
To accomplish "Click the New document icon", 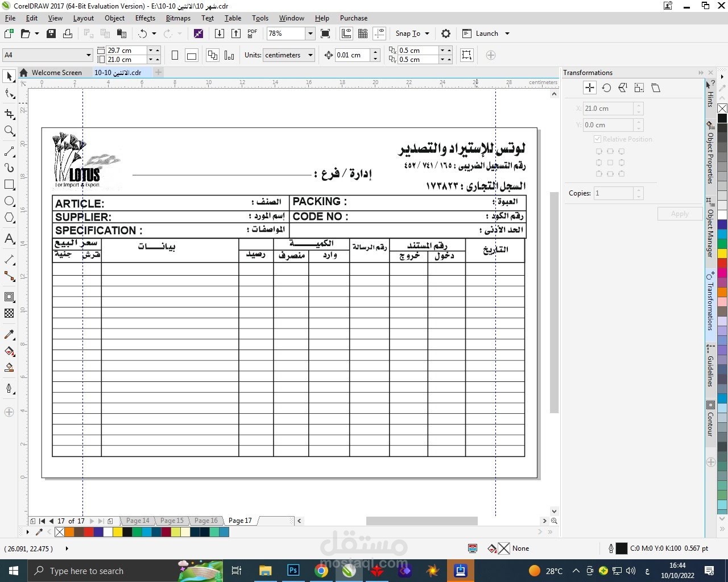I will (9, 34).
